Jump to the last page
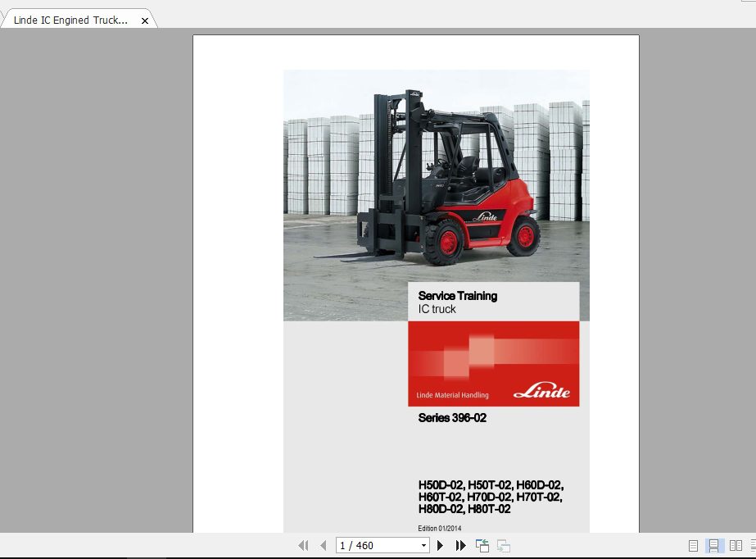 461,546
